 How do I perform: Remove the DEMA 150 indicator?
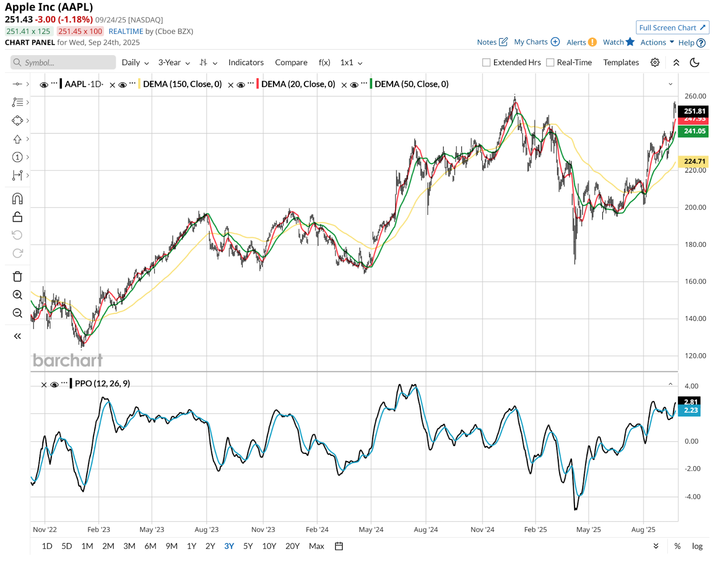[112, 85]
